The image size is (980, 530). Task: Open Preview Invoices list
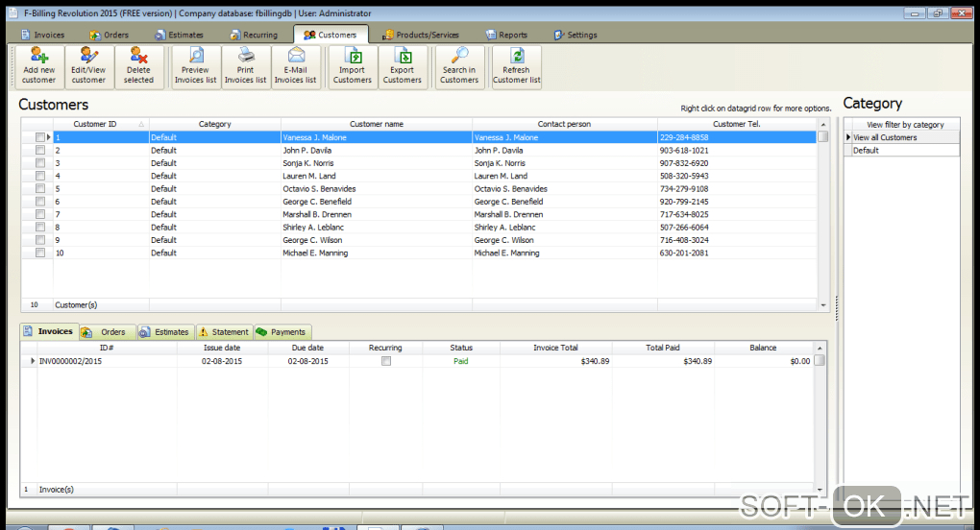(196, 67)
